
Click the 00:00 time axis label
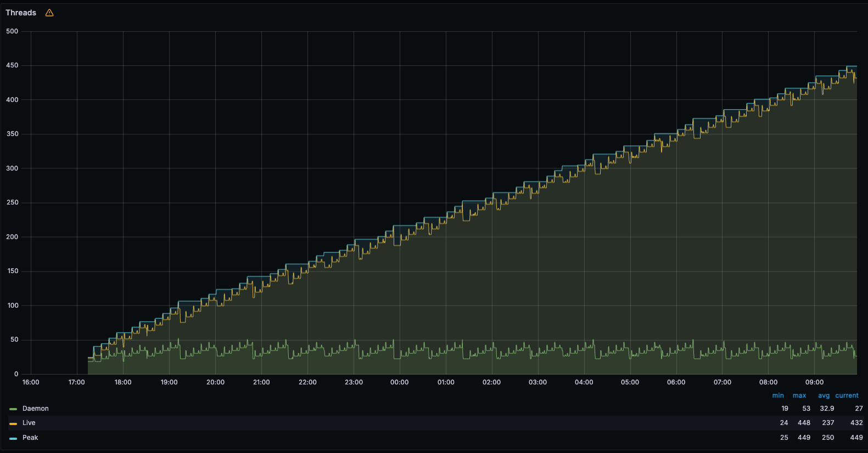[400, 382]
